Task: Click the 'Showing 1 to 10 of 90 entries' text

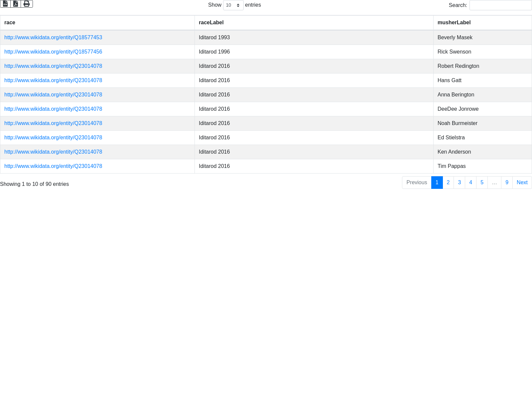Action: coord(35,184)
